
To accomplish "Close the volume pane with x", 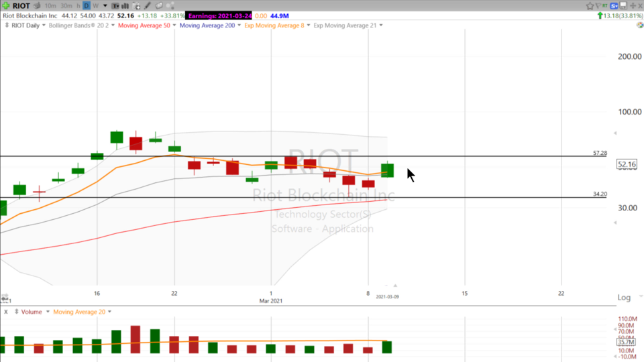I will [x=6, y=312].
